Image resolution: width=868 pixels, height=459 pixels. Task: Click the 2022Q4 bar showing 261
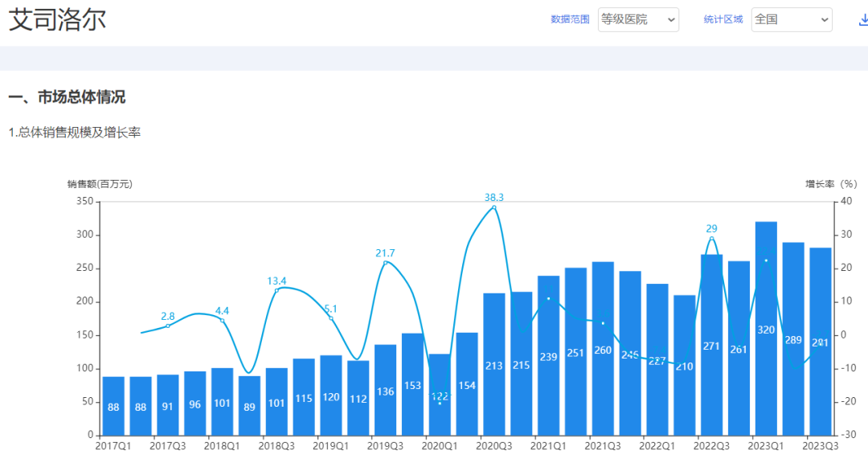[x=739, y=348]
